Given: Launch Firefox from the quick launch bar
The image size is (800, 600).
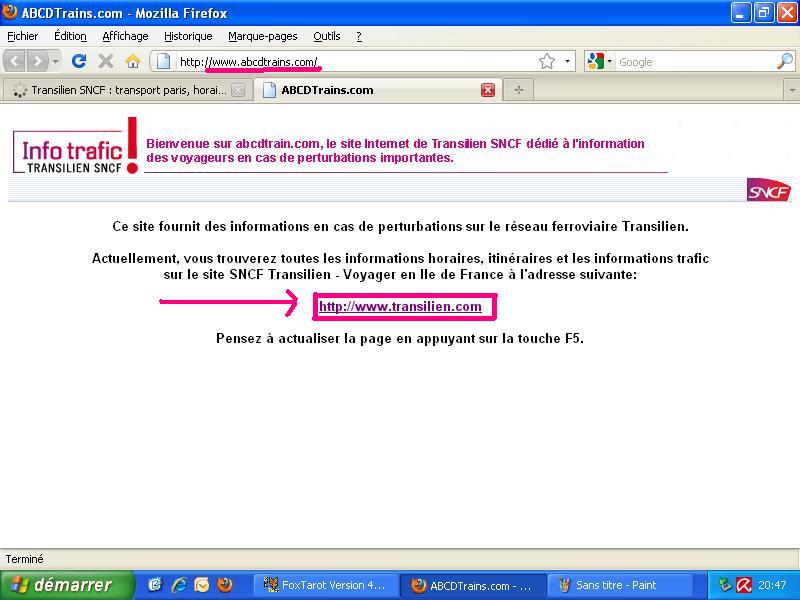Looking at the screenshot, I should 225,585.
